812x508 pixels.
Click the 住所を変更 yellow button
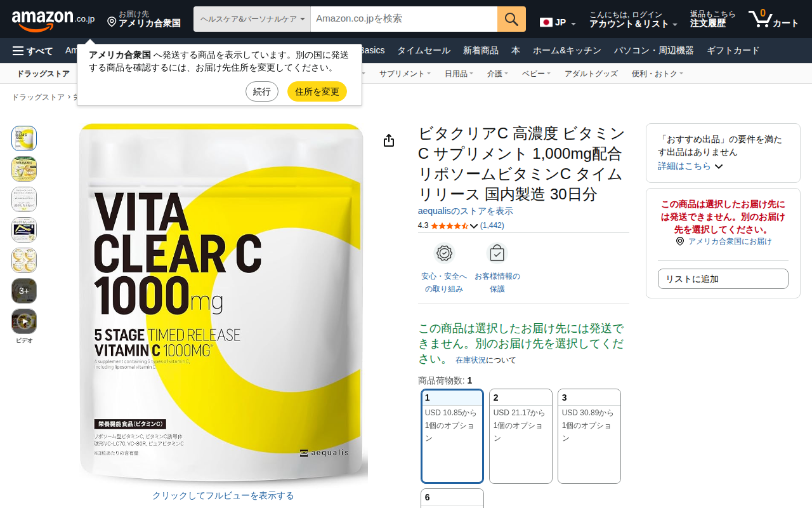point(317,91)
